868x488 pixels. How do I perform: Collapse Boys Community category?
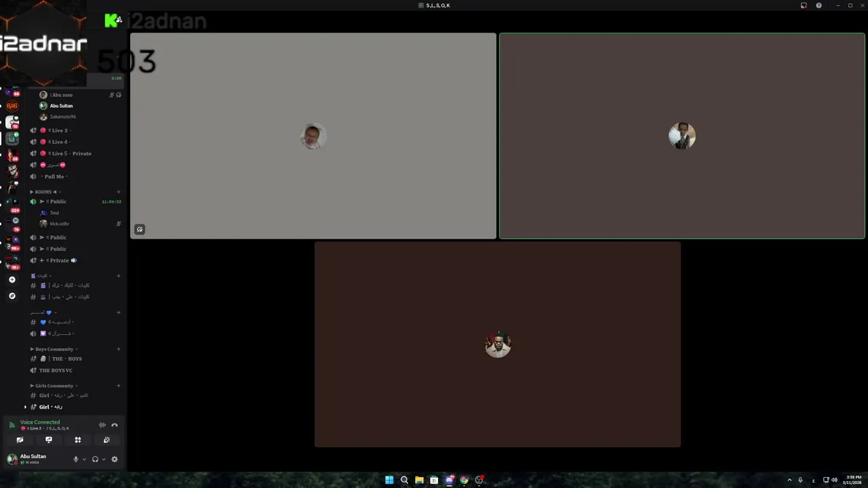pyautogui.click(x=54, y=349)
